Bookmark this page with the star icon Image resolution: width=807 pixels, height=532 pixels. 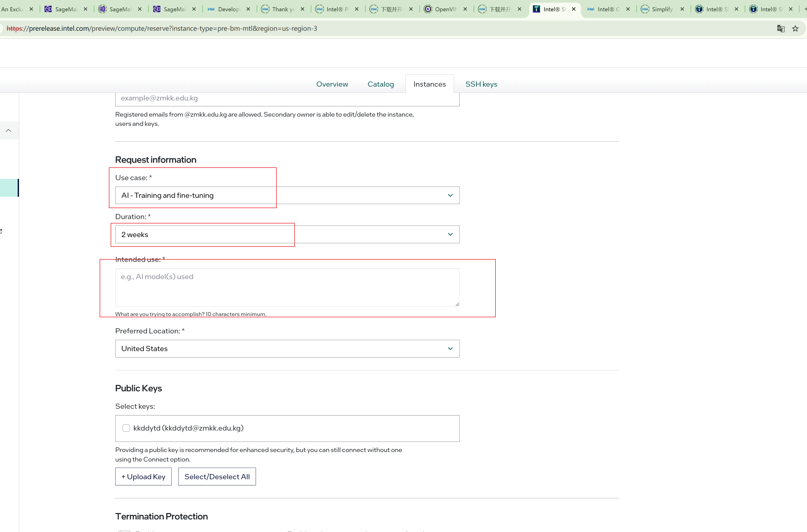coord(795,28)
